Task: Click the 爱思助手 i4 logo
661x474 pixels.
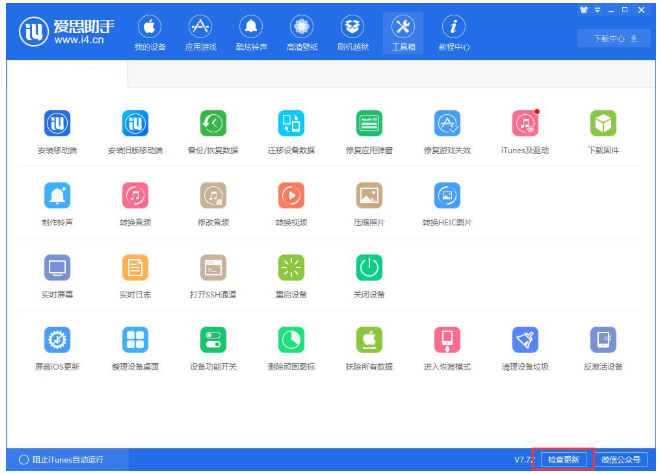Action: point(67,31)
